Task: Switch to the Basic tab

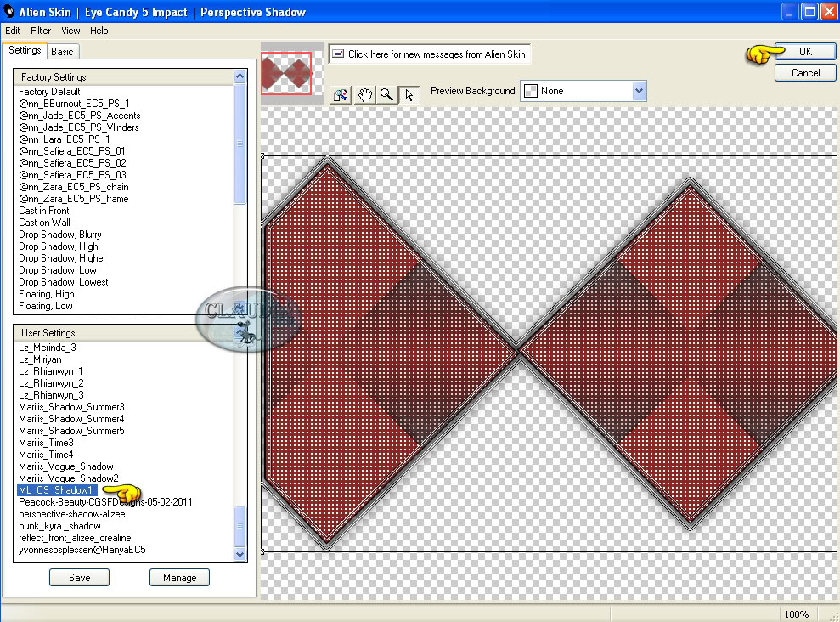Action: tap(62, 52)
